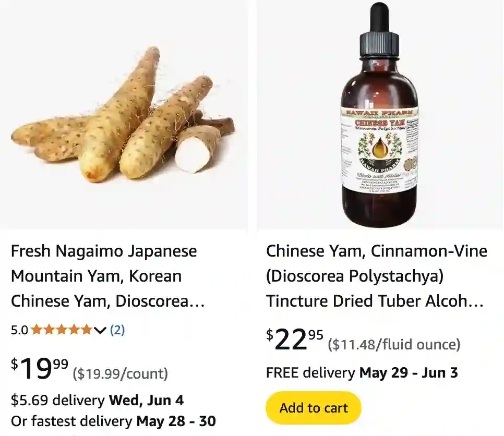The height and width of the screenshot is (436, 504).
Task: Click the 5.0 rating number
Action: pos(20,330)
